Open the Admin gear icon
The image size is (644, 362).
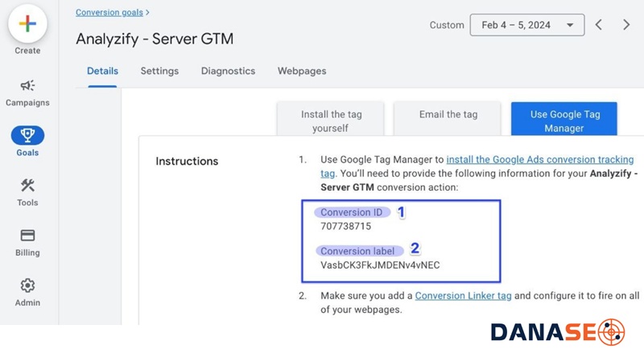pyautogui.click(x=27, y=286)
